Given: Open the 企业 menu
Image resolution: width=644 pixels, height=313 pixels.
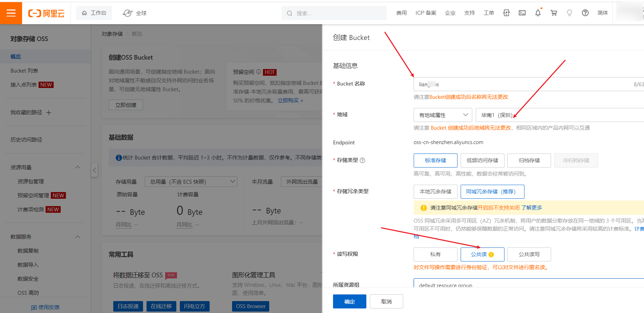Looking at the screenshot, I should pos(450,13).
